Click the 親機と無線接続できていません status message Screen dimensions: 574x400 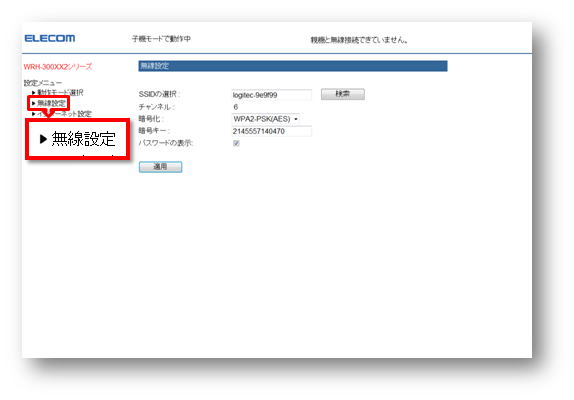[x=359, y=40]
